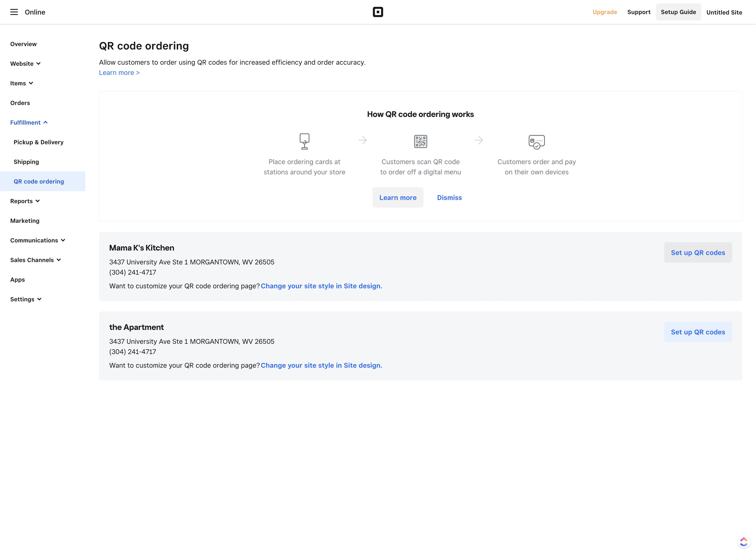Select Pickup & Delivery under Fulfillment

pos(39,142)
